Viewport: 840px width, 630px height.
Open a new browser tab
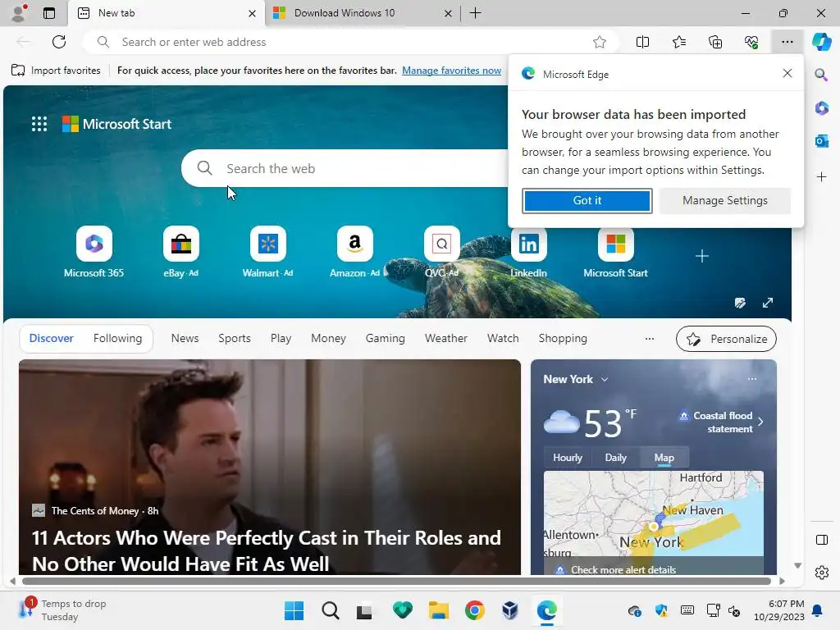click(475, 13)
